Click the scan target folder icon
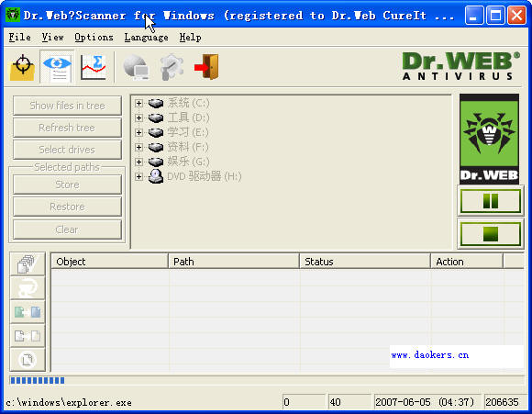532x414 pixels. click(22, 67)
